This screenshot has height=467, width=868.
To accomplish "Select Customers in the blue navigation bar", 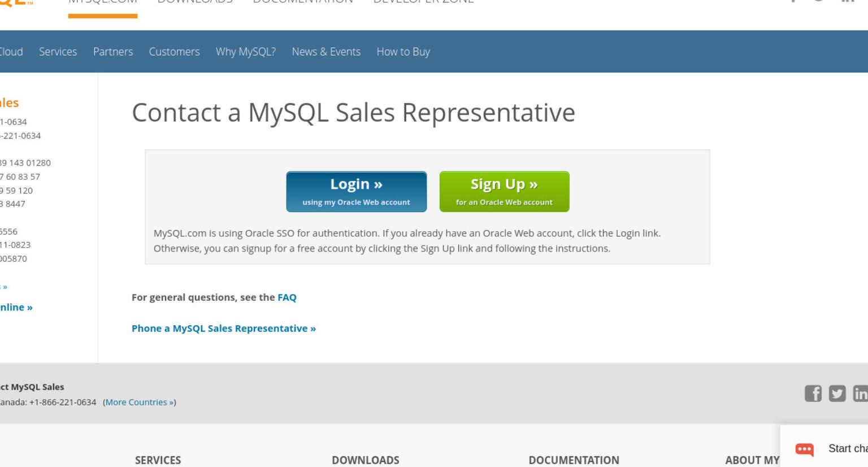I will pyautogui.click(x=174, y=51).
